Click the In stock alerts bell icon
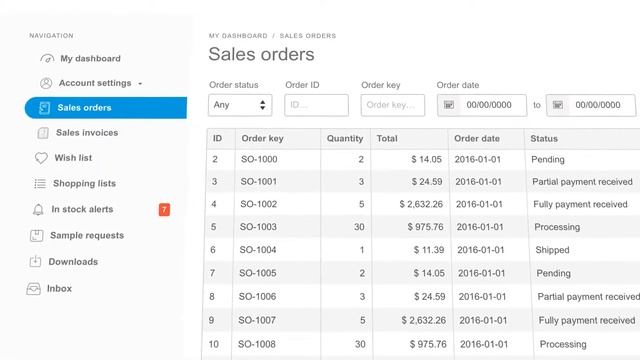640x360 pixels. tap(38, 209)
